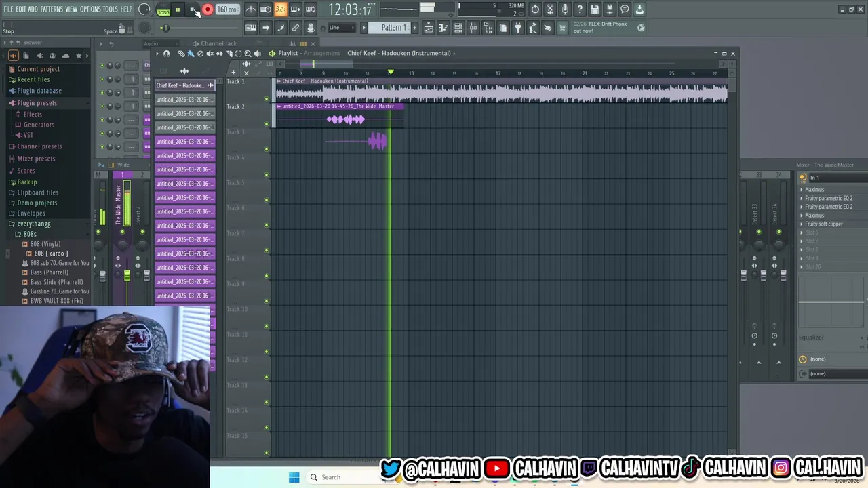Open the TOOLS menu
Screen dimensions: 868x488
(x=110, y=9)
